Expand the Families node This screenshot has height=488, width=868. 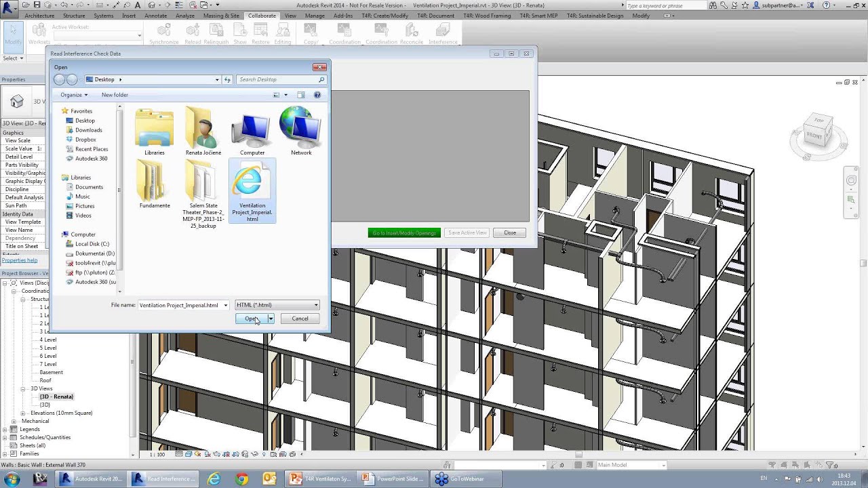tap(5, 453)
